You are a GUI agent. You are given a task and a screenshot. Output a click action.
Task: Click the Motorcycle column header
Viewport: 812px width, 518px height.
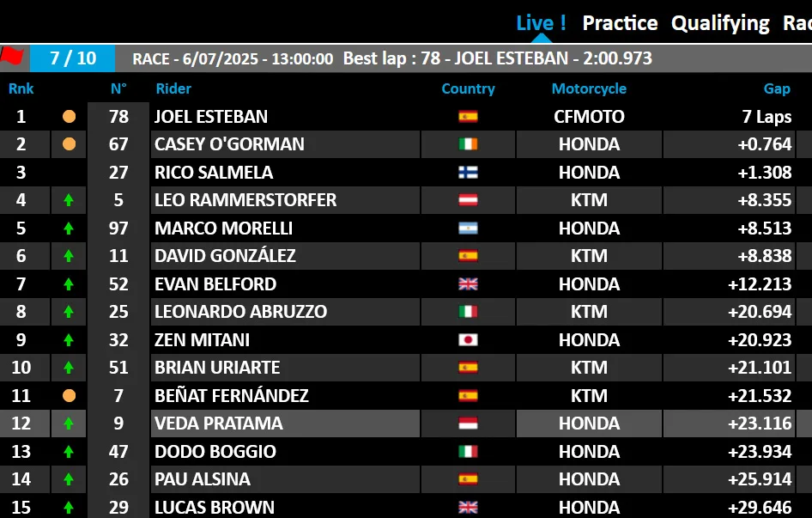pyautogui.click(x=589, y=88)
